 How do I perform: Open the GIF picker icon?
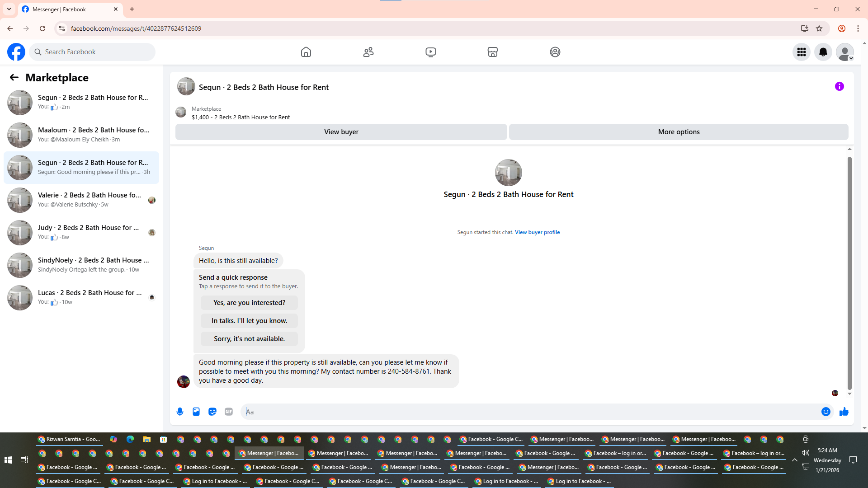click(x=229, y=412)
